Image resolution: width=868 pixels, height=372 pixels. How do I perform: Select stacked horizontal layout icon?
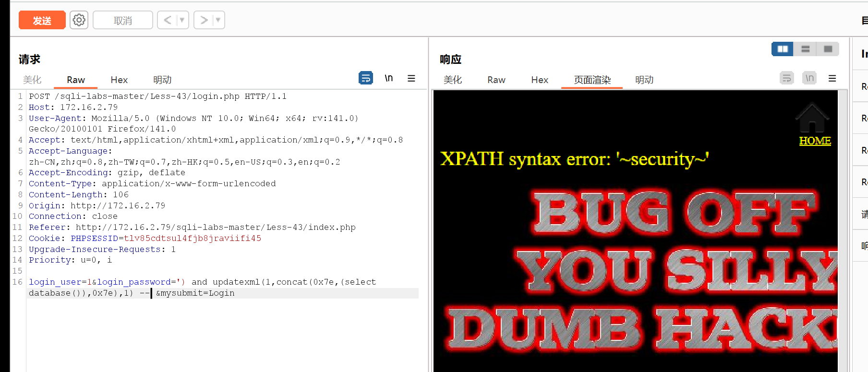[x=806, y=49]
